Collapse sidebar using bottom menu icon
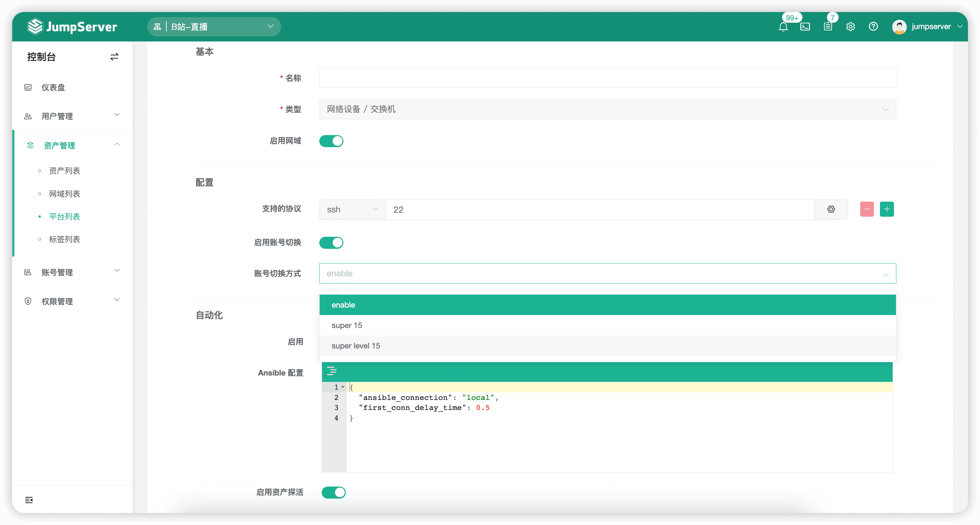 (x=29, y=500)
